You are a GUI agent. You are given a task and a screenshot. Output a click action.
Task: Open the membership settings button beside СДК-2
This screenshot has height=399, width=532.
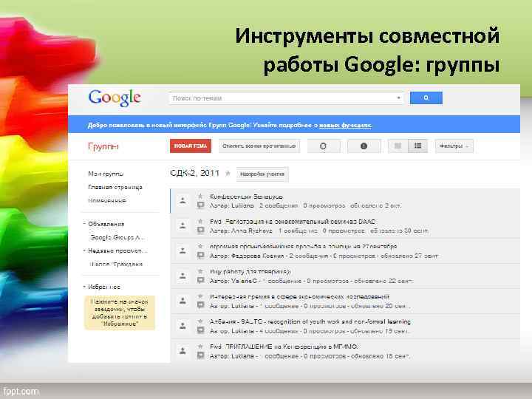coord(262,174)
